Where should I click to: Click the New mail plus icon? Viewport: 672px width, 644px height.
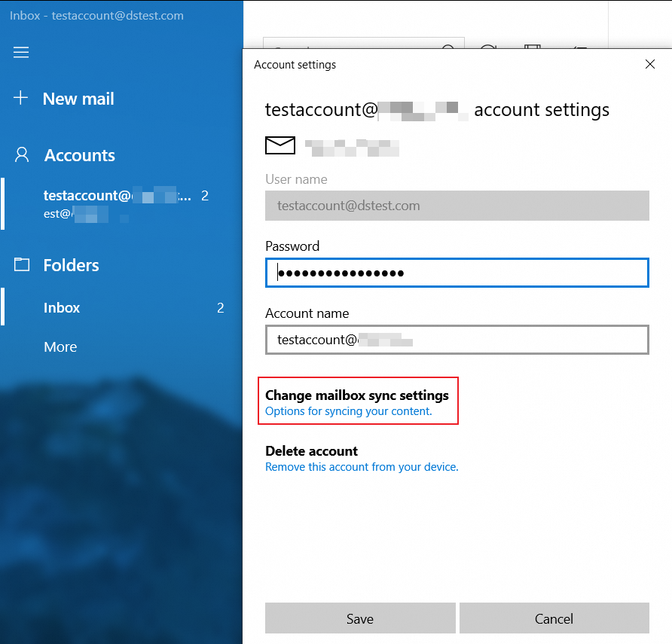(x=20, y=98)
